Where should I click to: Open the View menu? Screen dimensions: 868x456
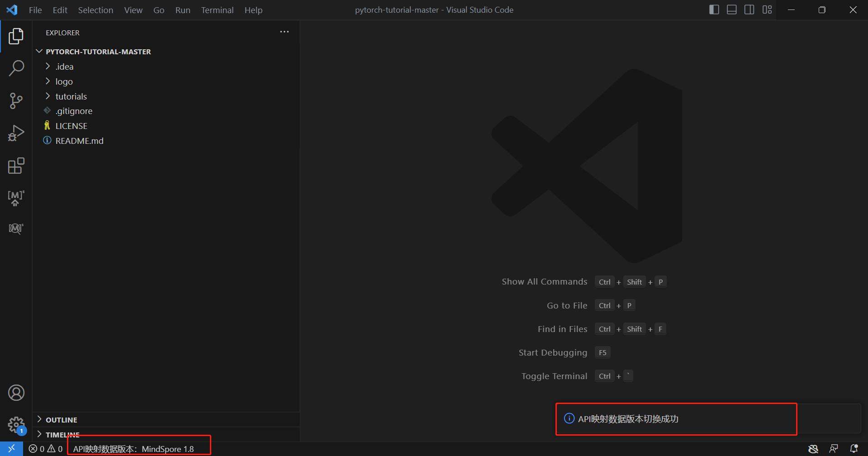[x=133, y=10]
